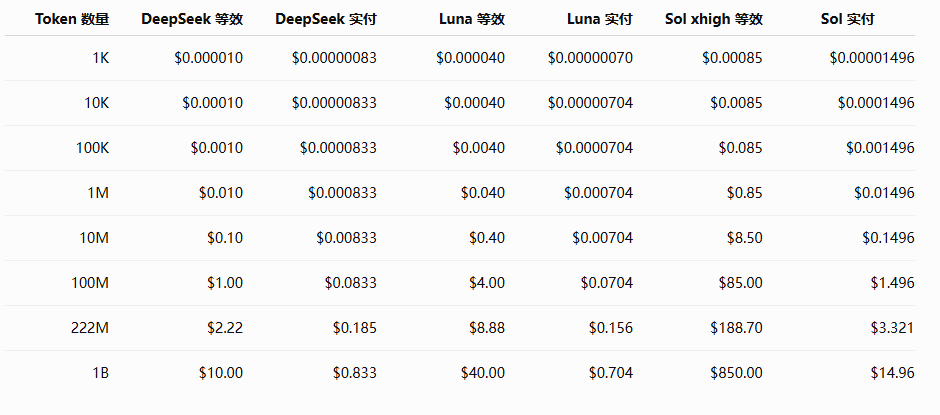Viewport: 940px width, 415px height.
Task: Click the 1K Luna paid value "$0.00000070"
Action: point(590,58)
